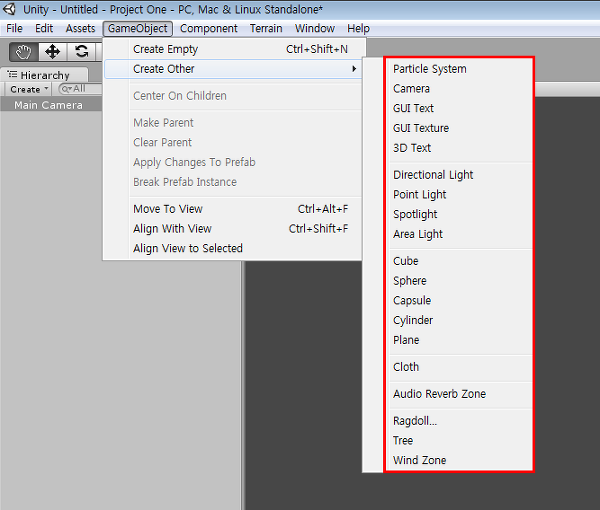This screenshot has width=600, height=510.
Task: Create a Particle System
Action: [x=458, y=69]
